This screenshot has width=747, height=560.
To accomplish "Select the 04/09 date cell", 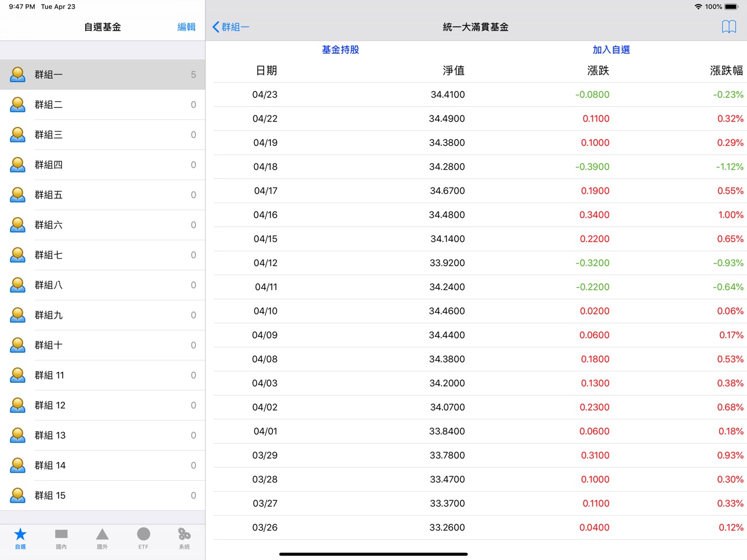I will 265,335.
